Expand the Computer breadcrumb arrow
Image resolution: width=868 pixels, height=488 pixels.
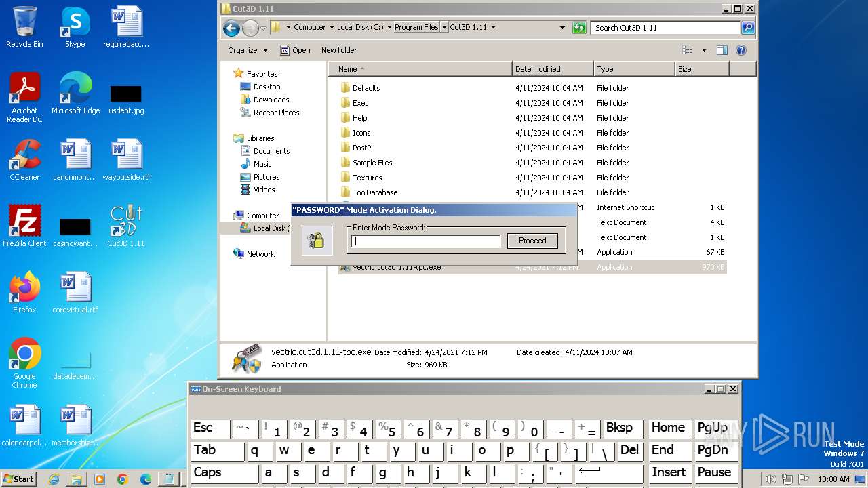(331, 28)
